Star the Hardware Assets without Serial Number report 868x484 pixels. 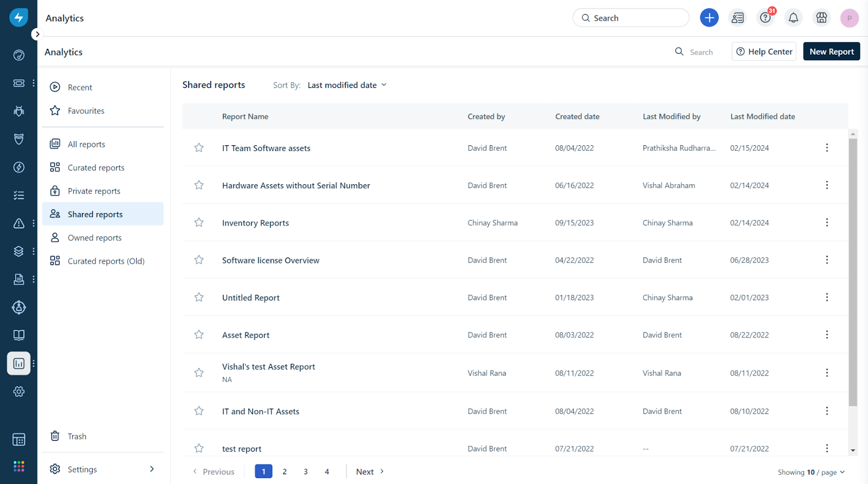point(199,185)
